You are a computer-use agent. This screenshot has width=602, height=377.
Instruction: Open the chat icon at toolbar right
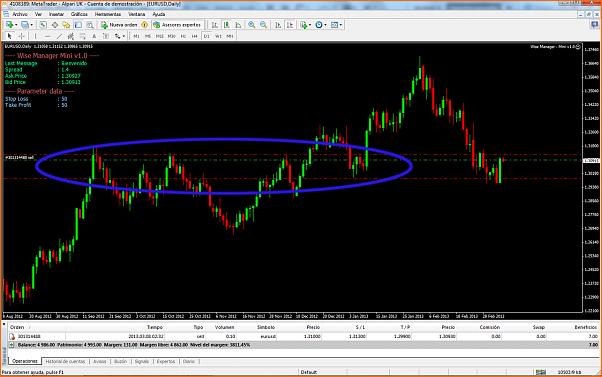594,25
